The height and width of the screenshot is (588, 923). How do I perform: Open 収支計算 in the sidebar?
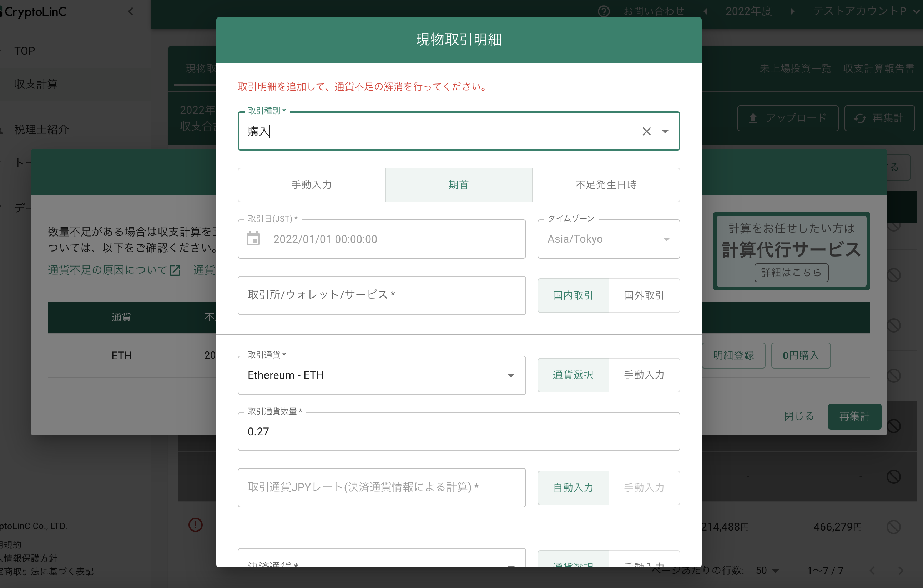[36, 84]
